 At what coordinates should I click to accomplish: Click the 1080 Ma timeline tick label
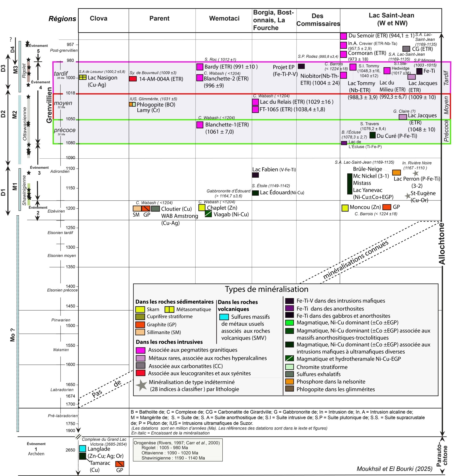71,143
